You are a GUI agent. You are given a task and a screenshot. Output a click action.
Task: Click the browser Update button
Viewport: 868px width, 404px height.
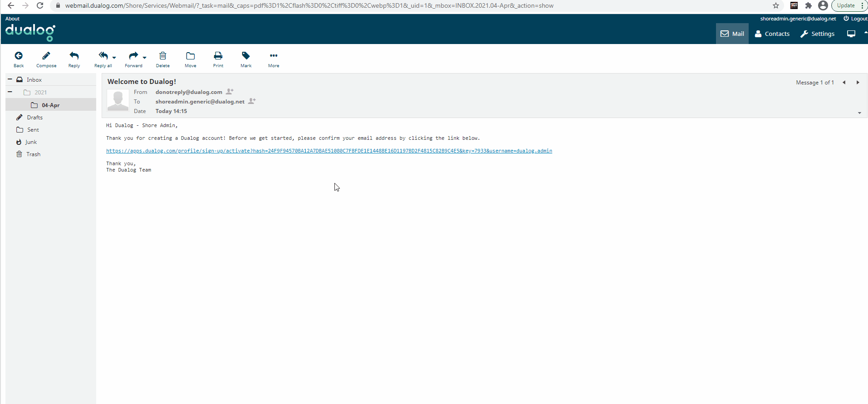click(x=846, y=5)
